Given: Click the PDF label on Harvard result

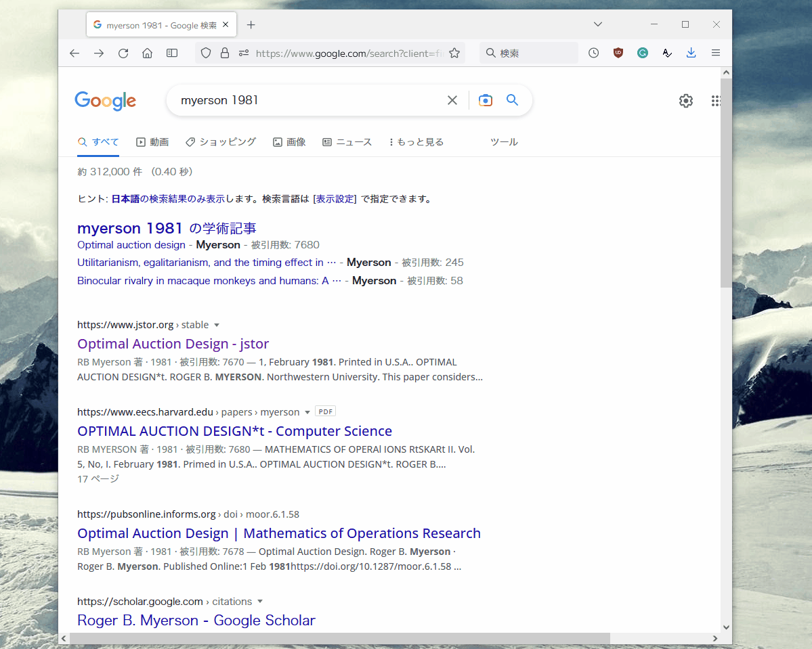Looking at the screenshot, I should [326, 411].
